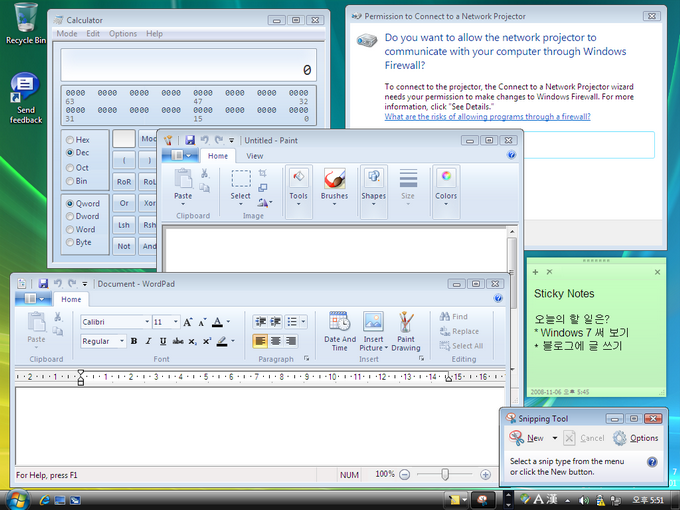Toggle Italic formatting in WordPad
The image size is (680, 510).
click(x=148, y=341)
